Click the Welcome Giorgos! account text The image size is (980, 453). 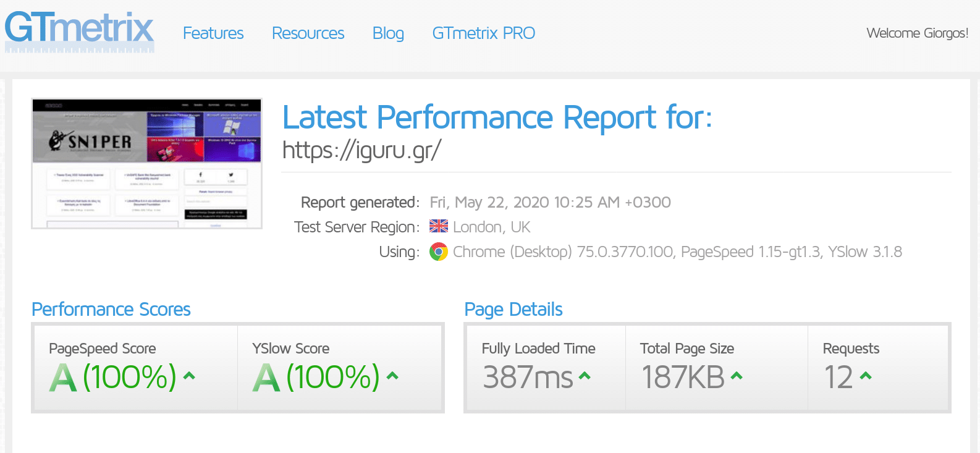[917, 33]
